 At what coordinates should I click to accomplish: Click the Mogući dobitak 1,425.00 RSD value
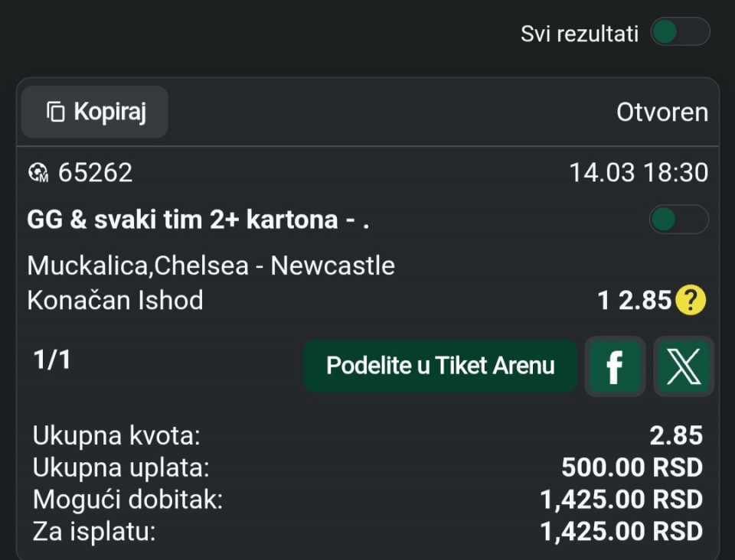(621, 500)
